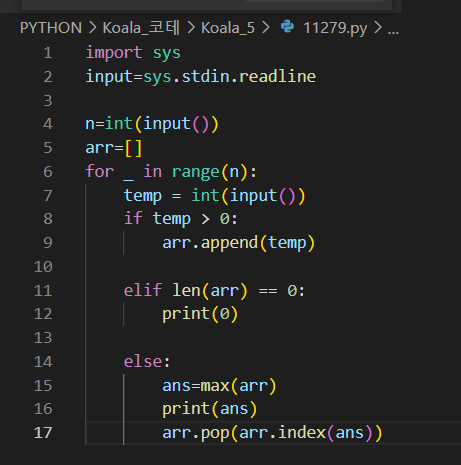
Task: Click 'print(ans)' on line 16
Action: (210, 409)
